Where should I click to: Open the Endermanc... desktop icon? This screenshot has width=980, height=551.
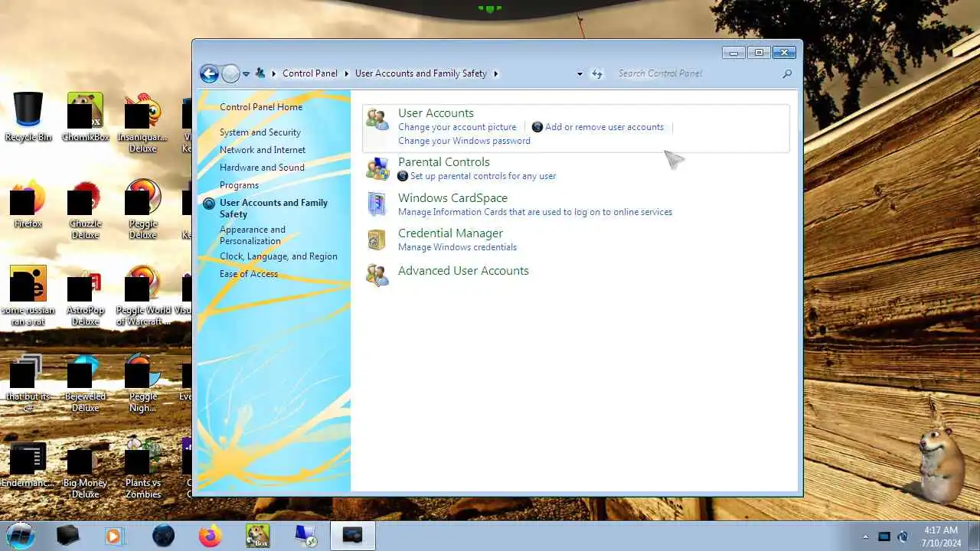coord(28,457)
